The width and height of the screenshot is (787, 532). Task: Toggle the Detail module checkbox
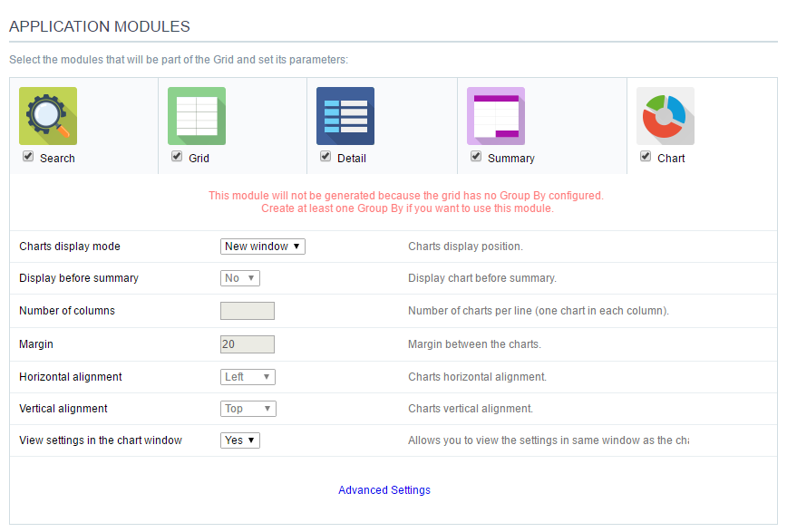click(325, 156)
